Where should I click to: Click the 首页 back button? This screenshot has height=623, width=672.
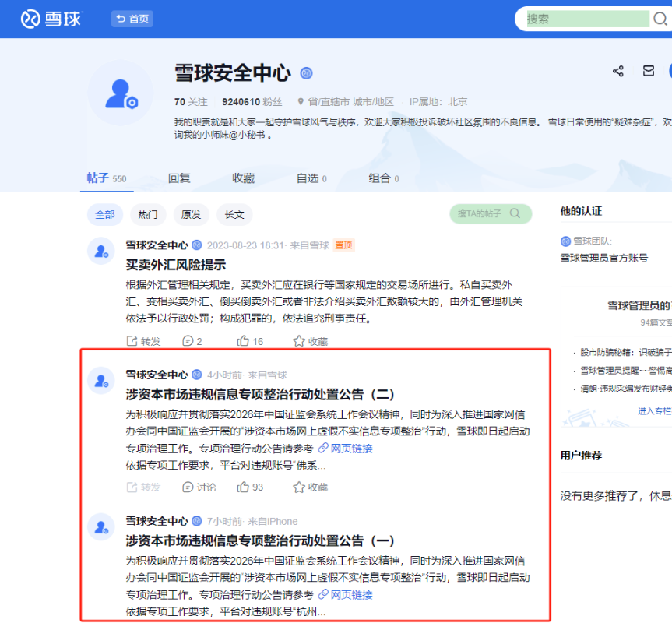point(132,19)
